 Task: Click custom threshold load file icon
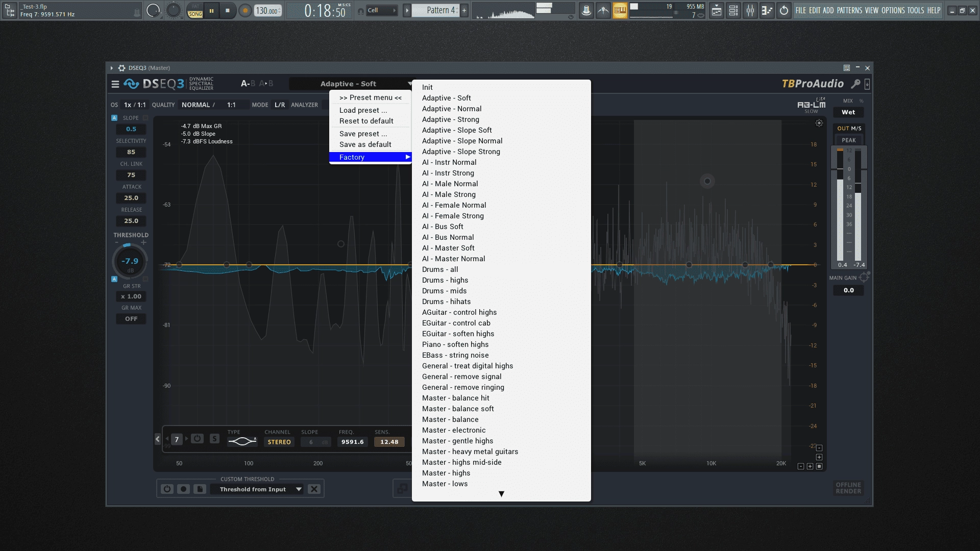200,489
